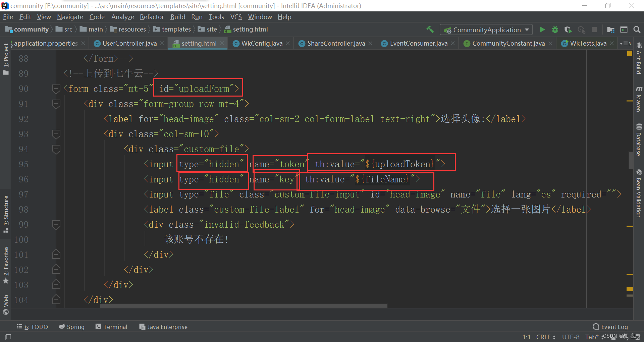Viewport: 644px width, 342px height.
Task: Open CommunityApplication run configuration dropdown
Action: click(486, 30)
